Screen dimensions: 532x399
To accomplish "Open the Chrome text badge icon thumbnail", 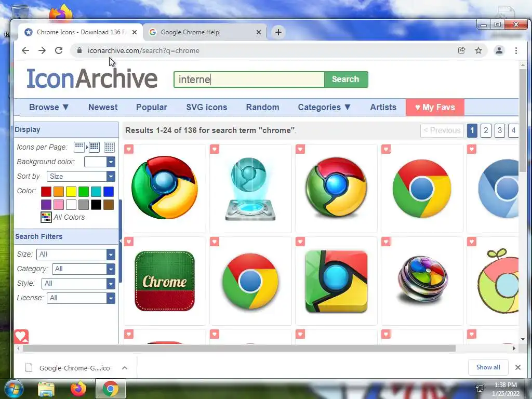I will 165,281.
